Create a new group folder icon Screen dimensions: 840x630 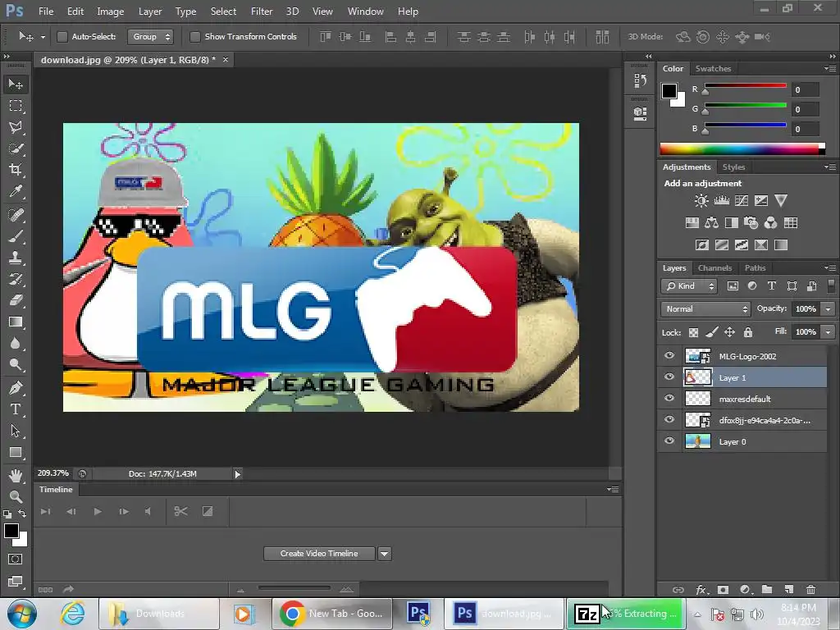tap(767, 589)
